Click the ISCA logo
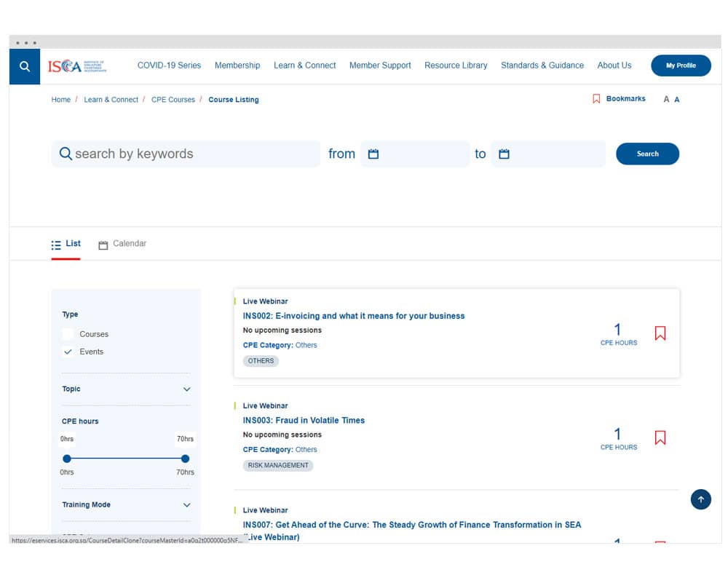728x575 pixels. pos(77,66)
